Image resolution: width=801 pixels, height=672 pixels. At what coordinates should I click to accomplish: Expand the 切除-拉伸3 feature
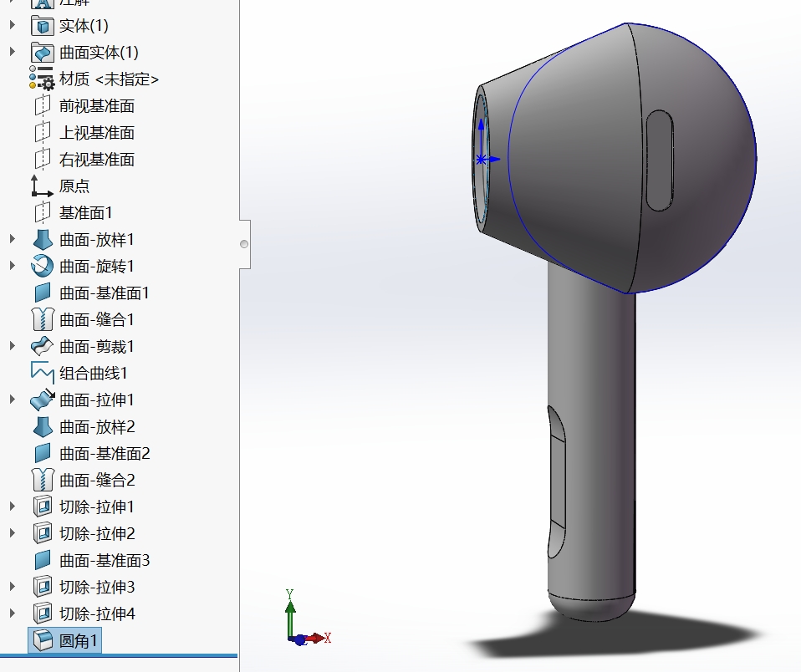click(x=13, y=586)
